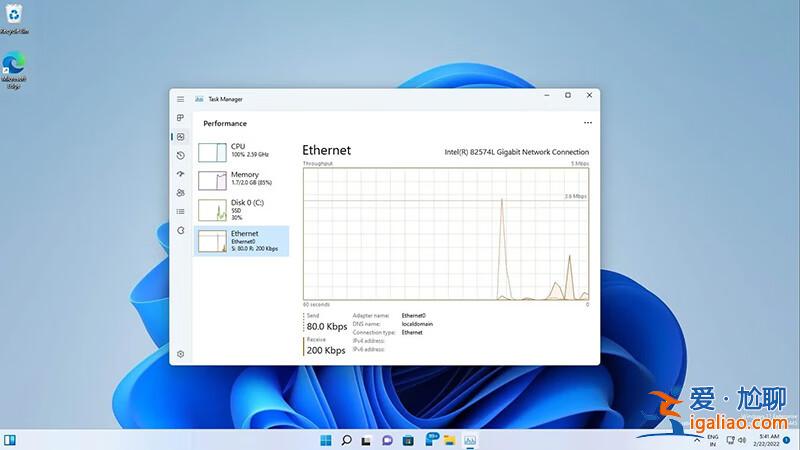Select Disk 0 (C:) performance item
Viewport: 800px width, 450px height.
[x=242, y=209]
